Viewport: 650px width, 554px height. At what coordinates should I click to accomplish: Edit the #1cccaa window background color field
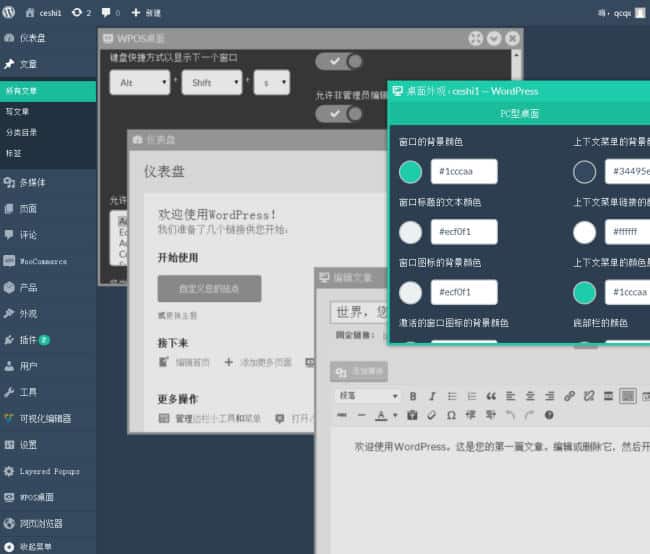(464, 171)
